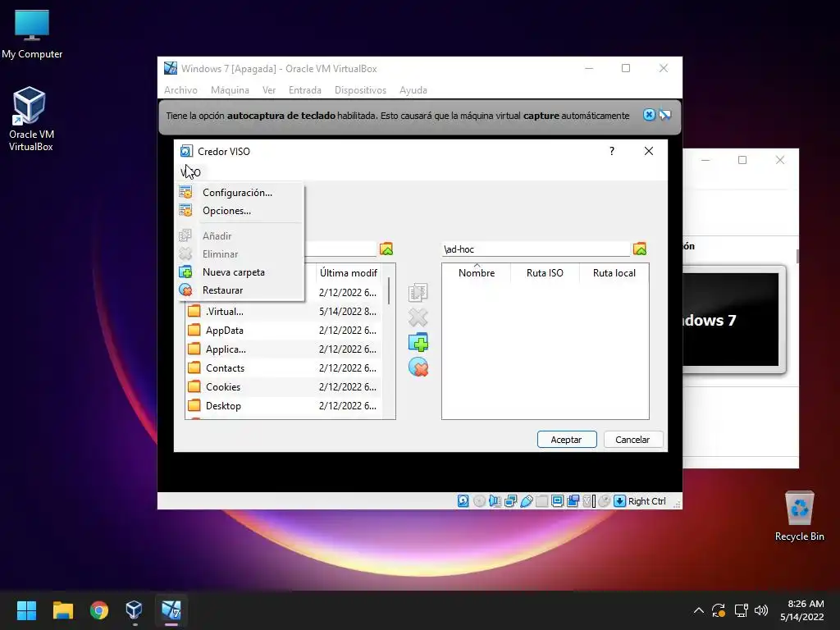Open the Recycle Bin desktop icon
The height and width of the screenshot is (630, 840).
[799, 516]
